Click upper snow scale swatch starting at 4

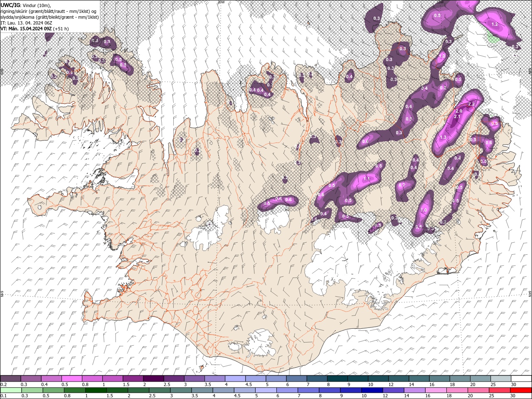(235, 379)
